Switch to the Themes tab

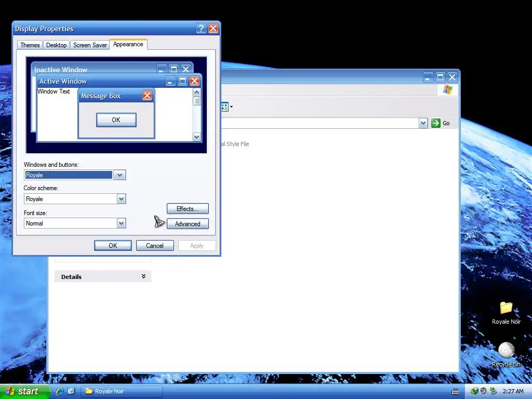(x=30, y=45)
